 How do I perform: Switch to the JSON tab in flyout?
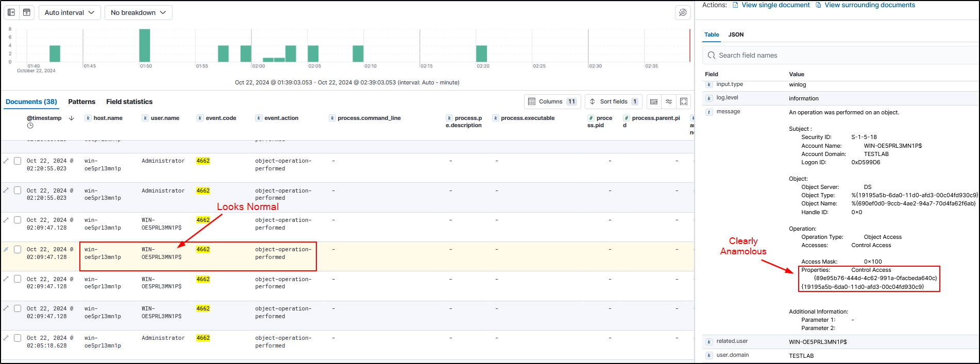point(735,34)
